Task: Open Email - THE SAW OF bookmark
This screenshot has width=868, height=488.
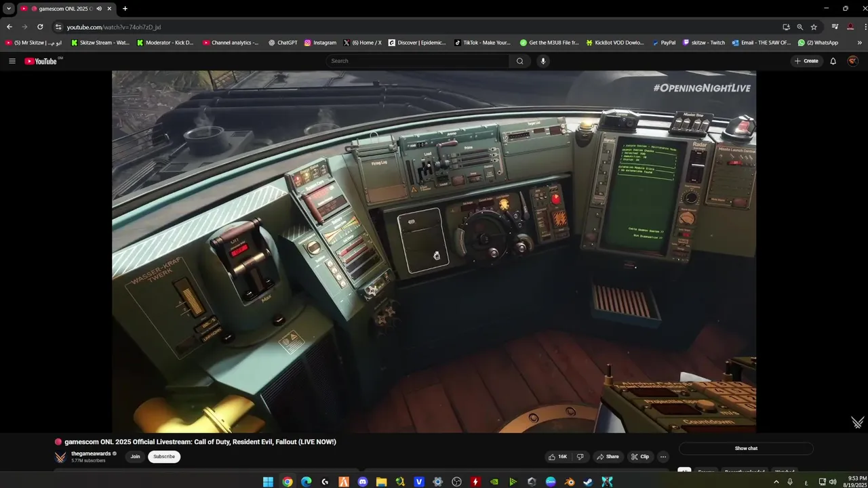Action: click(762, 43)
